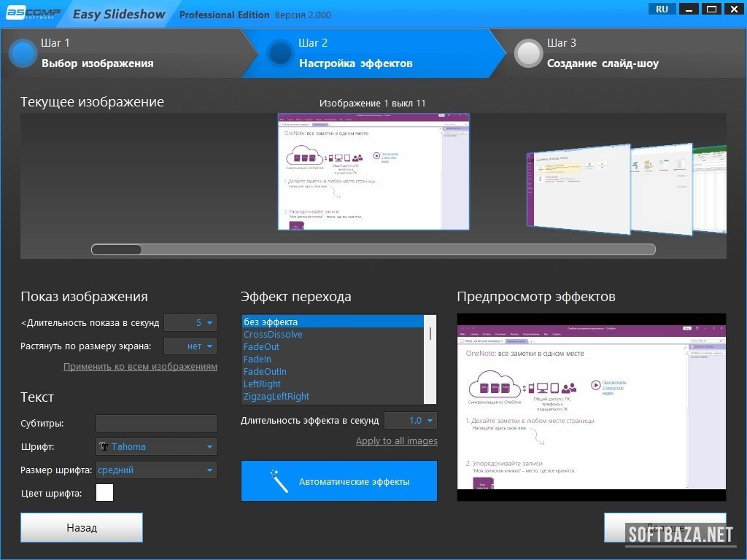Open the display duration seconds dropdown
Viewport: 747px width, 560px height.
coord(190,322)
